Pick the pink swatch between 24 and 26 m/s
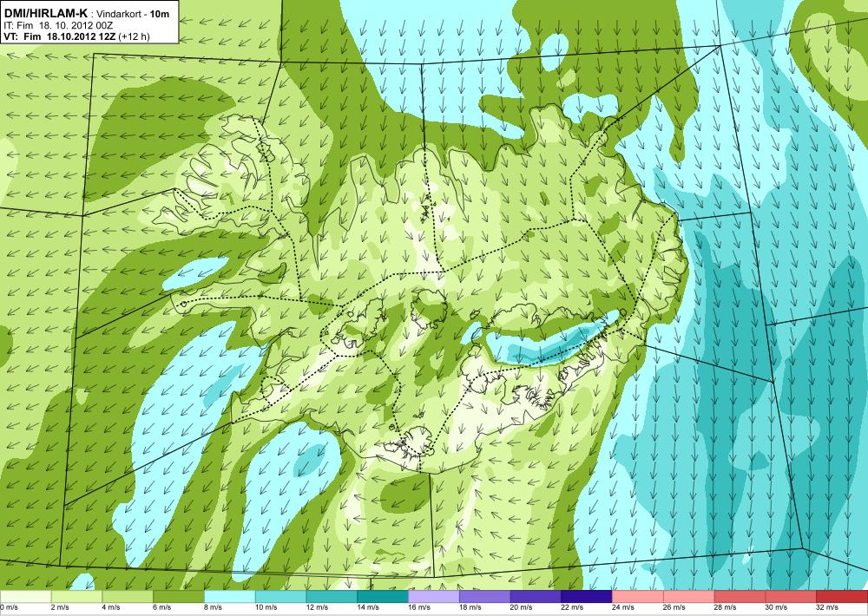868x616 pixels. point(636,596)
